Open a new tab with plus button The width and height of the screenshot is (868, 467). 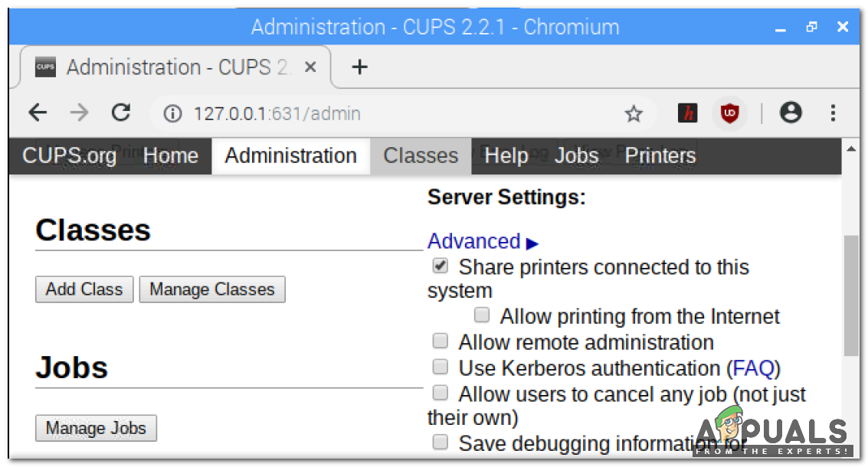(x=359, y=67)
